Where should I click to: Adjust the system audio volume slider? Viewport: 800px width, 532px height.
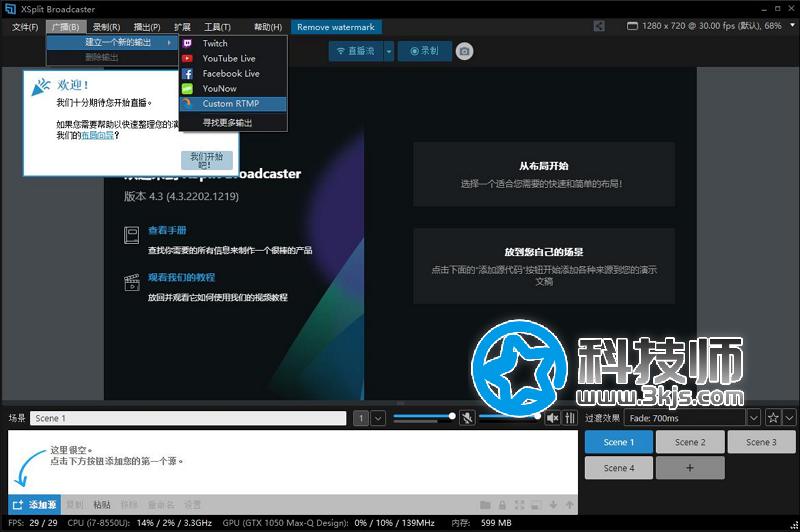click(509, 417)
